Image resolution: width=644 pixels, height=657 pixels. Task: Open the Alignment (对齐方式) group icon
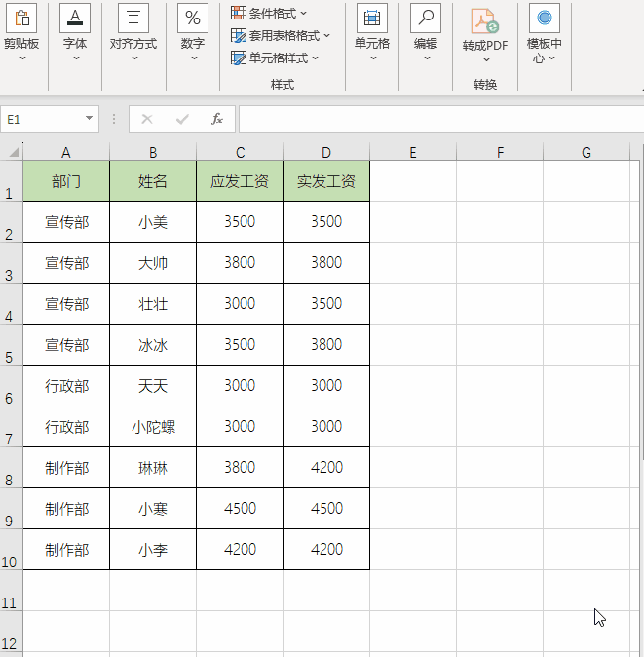pyautogui.click(x=133, y=18)
